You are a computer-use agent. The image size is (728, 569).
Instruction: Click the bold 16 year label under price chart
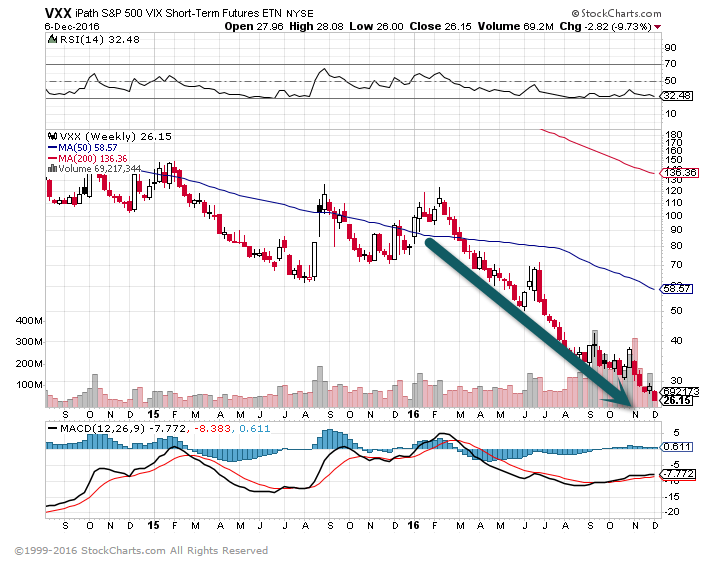413,414
